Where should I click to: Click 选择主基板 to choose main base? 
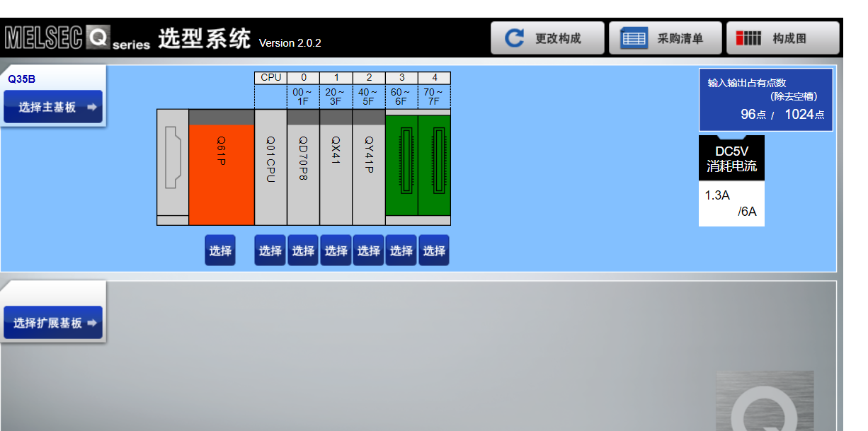point(53,107)
